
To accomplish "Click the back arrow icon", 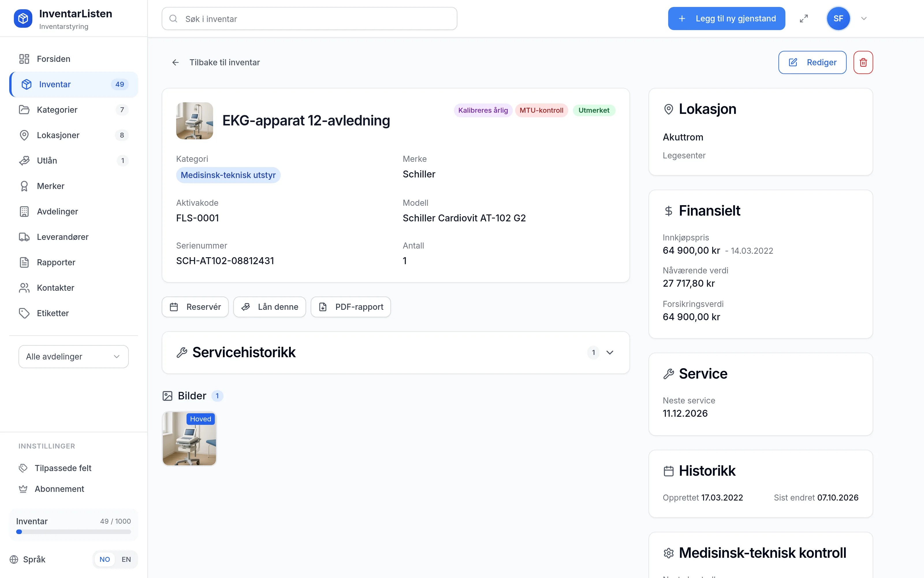I will point(176,62).
